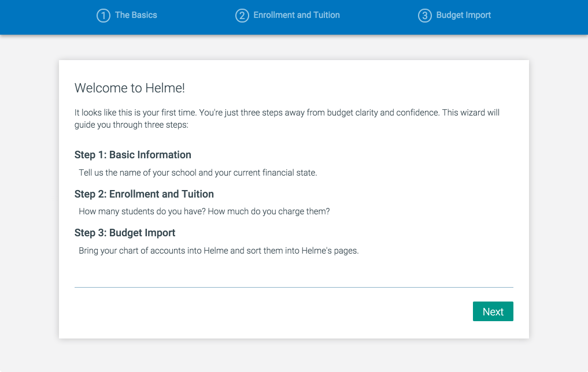The image size is (588, 372).
Task: Click the step 1 circled number icon
Action: click(103, 16)
